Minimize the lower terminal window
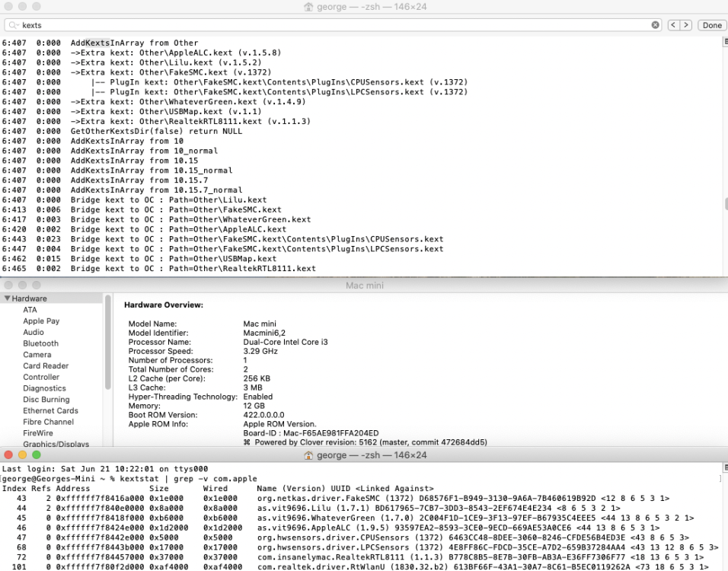This screenshot has width=728, height=571. [22, 455]
